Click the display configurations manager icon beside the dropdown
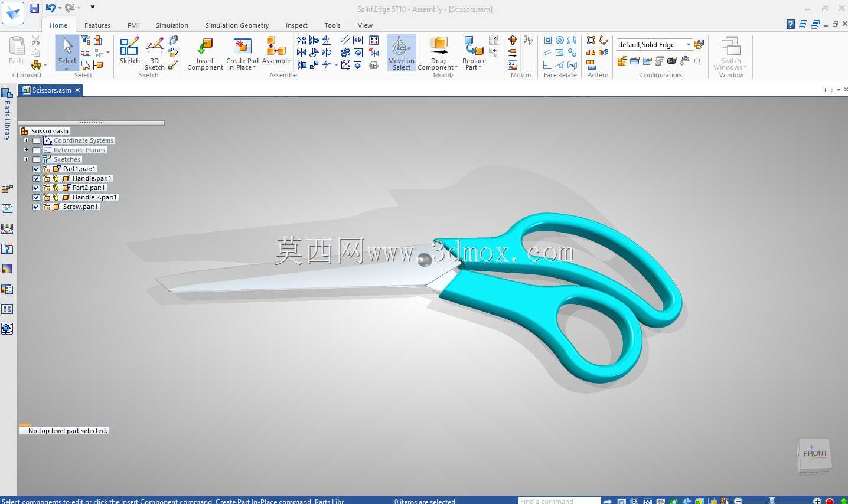The image size is (848, 504). point(699,44)
